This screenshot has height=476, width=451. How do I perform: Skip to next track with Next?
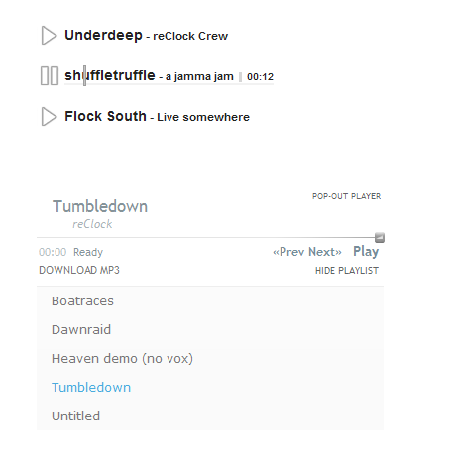(x=325, y=252)
